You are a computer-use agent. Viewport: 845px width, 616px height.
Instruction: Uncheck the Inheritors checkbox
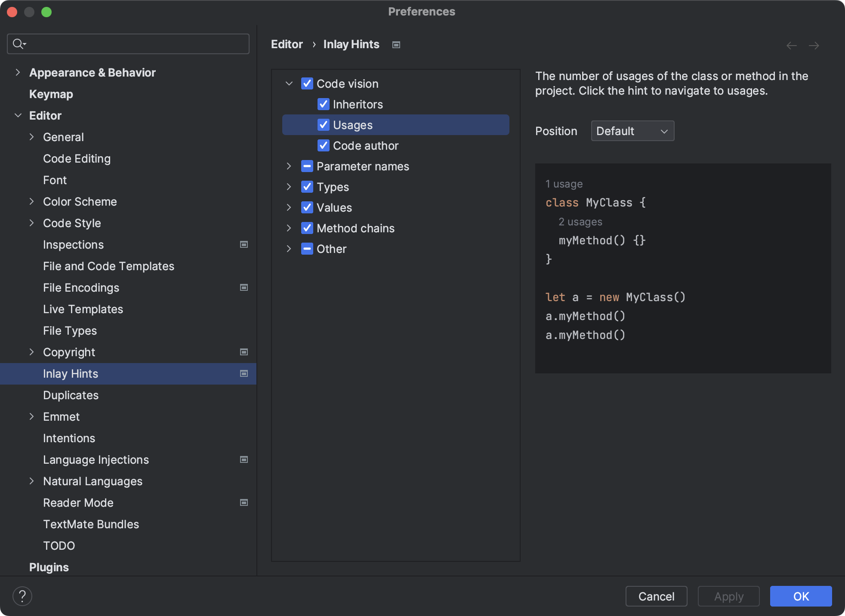(x=323, y=104)
